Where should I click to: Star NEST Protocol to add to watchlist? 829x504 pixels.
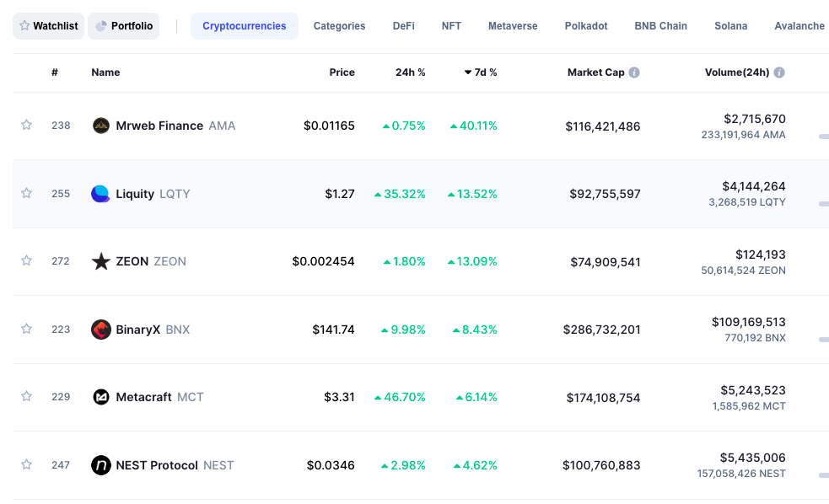[x=26, y=464]
